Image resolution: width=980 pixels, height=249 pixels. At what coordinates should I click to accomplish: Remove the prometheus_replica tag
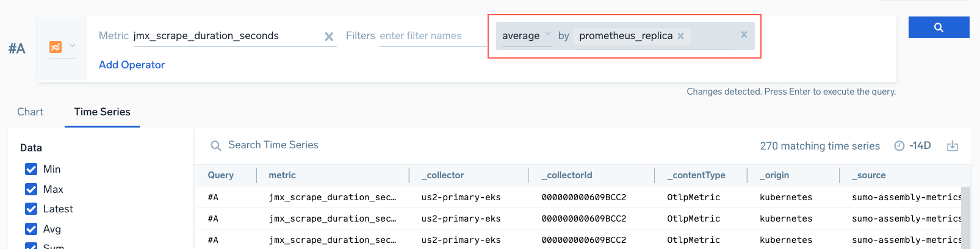(680, 36)
